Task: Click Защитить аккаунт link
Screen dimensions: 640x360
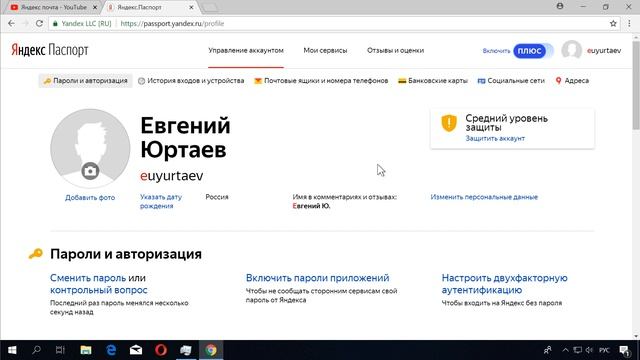Action: tap(495, 138)
